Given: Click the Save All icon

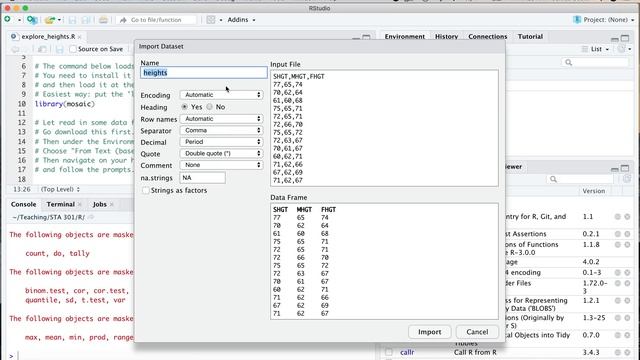Looking at the screenshot, I should coord(86,20).
